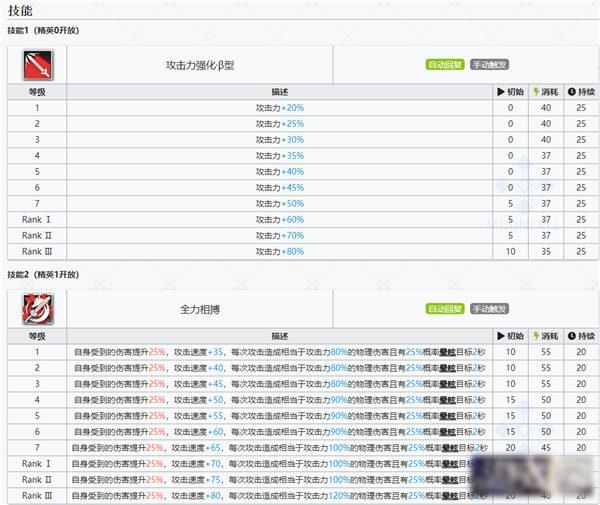Click skill 2 description with 攻击速度+55
The image size is (600, 505).
[x=279, y=416]
